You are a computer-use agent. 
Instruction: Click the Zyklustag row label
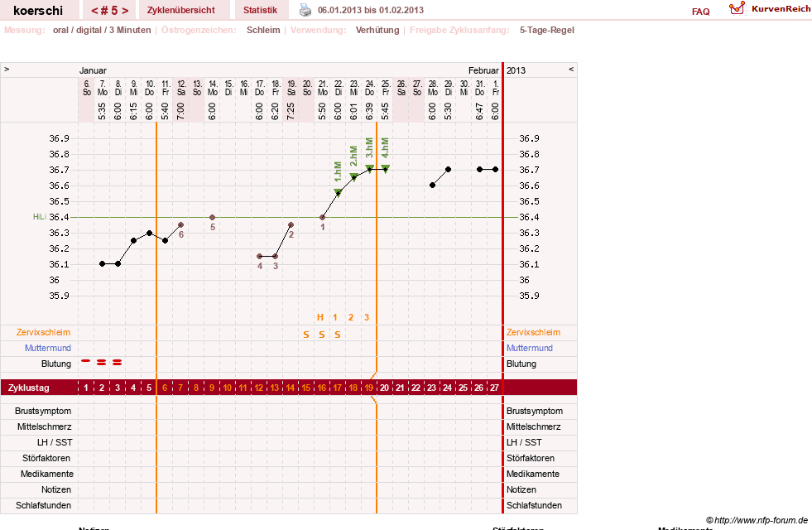(x=28, y=388)
